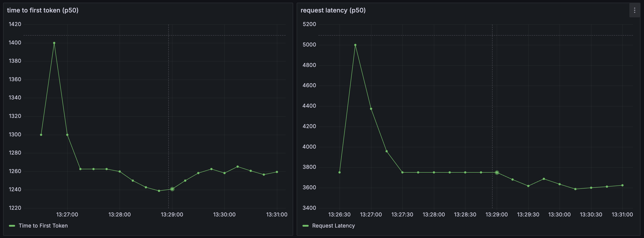Click highlighted 13:29:00 point on first-token chart
This screenshot has width=644, height=238.
172,189
